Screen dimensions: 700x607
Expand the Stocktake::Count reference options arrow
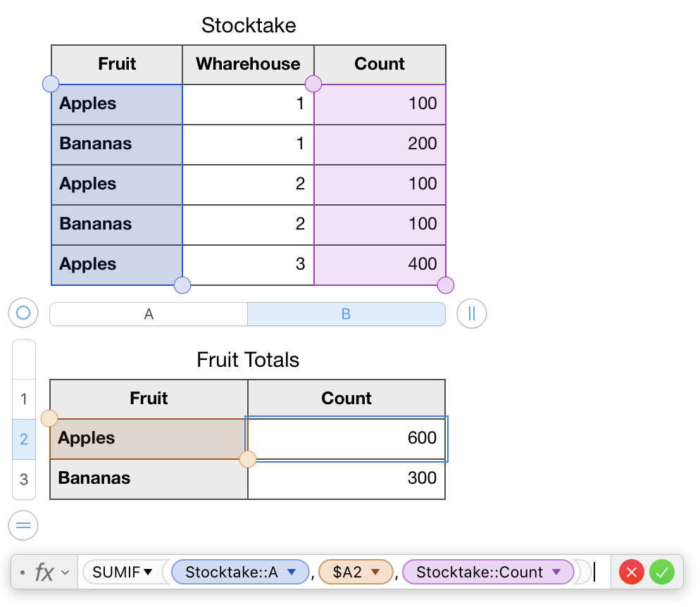tap(556, 572)
